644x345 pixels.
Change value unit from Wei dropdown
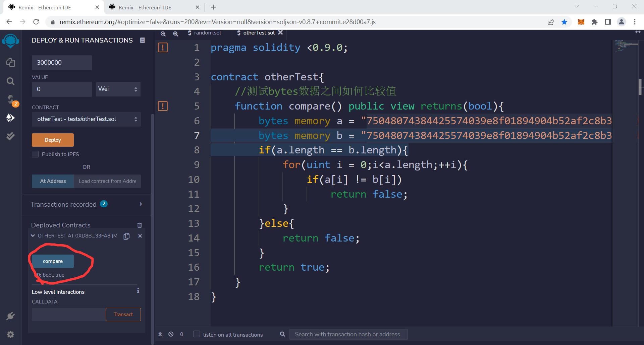(x=118, y=89)
